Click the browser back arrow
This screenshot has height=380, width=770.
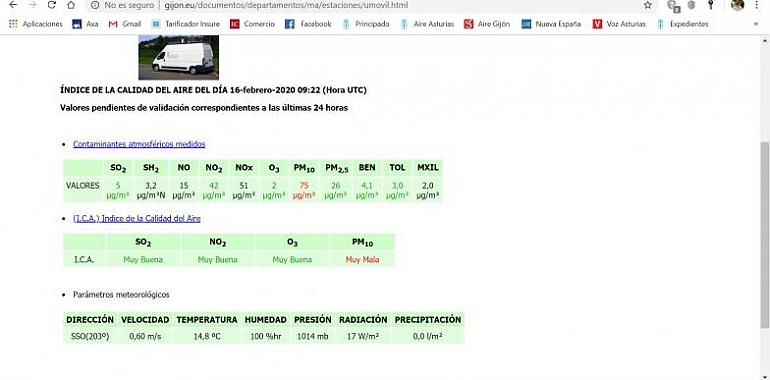pyautogui.click(x=13, y=5)
